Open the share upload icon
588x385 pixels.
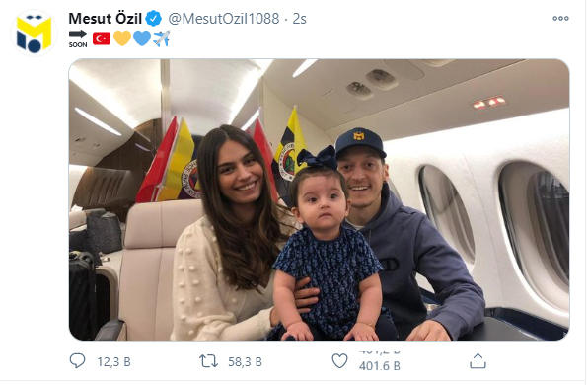point(478,361)
